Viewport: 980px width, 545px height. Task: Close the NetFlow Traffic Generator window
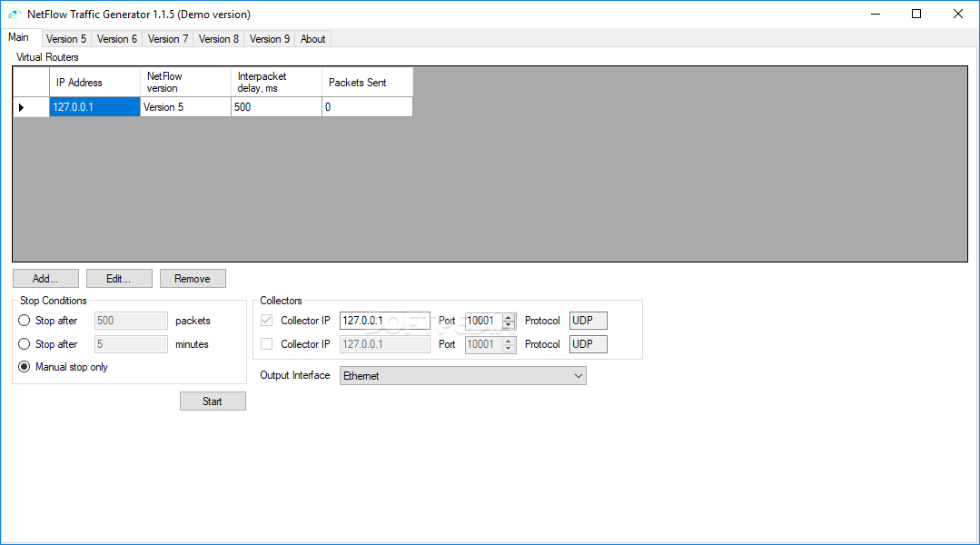tap(958, 14)
